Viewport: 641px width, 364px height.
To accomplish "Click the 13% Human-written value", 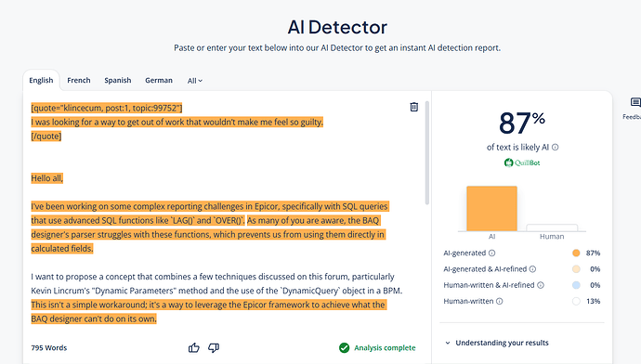I will pyautogui.click(x=594, y=301).
